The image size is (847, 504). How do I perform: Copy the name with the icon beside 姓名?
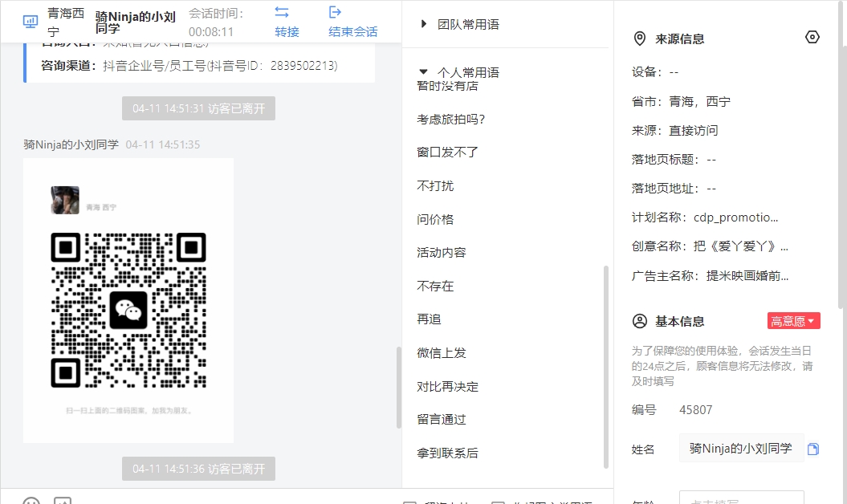(813, 449)
